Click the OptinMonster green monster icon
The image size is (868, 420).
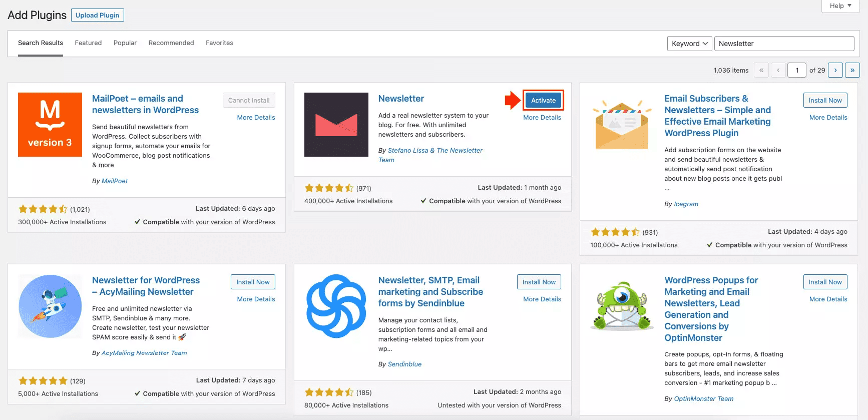(x=622, y=306)
